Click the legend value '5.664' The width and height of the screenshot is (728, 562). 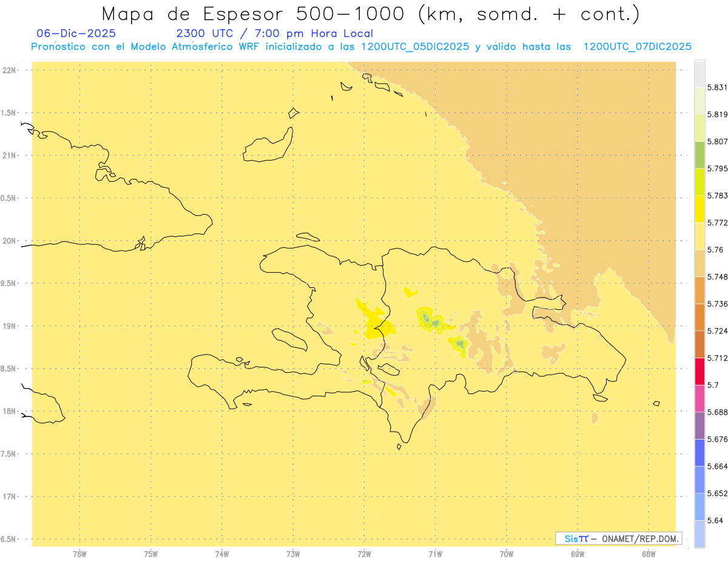point(718,466)
